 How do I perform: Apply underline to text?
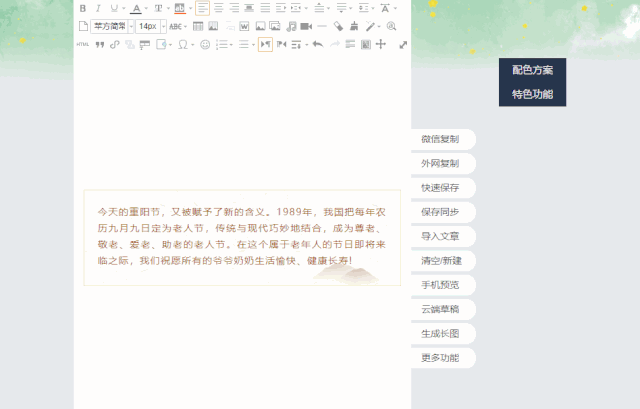coord(114,8)
